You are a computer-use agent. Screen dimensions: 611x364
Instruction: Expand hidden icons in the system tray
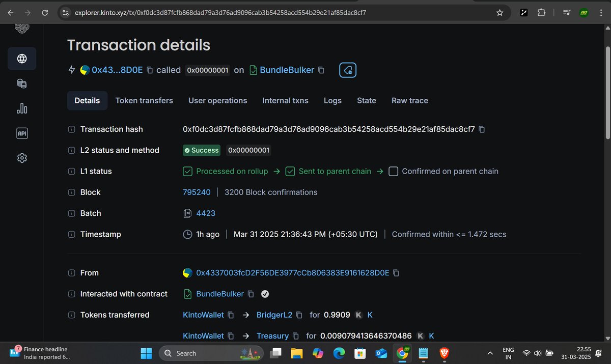coord(490,353)
